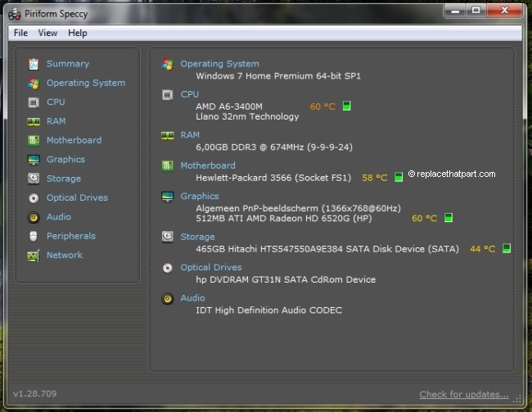Click the Radeon HD 6520G temperature 60 °C
The height and width of the screenshot is (412, 532).
(424, 219)
